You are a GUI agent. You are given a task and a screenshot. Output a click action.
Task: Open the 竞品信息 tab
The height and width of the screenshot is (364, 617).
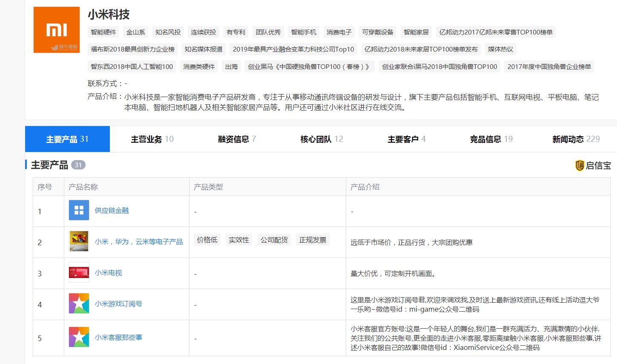pyautogui.click(x=486, y=139)
